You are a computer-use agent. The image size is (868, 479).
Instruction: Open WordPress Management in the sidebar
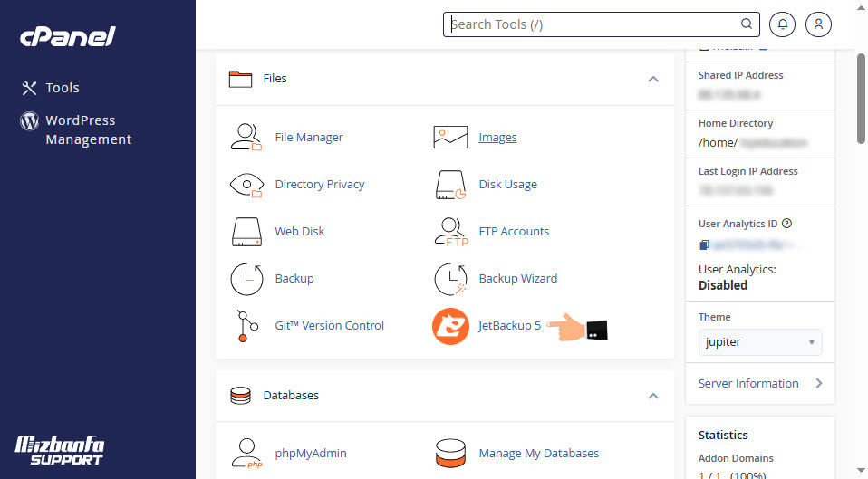point(88,129)
